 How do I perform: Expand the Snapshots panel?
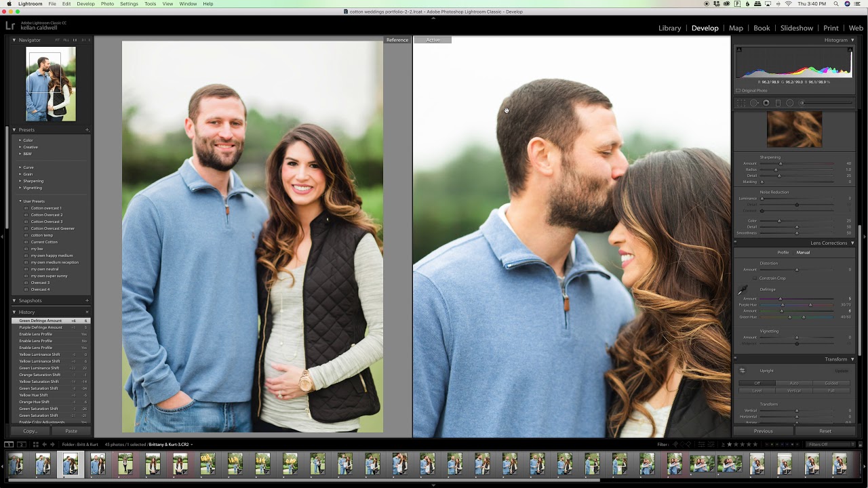(x=14, y=300)
